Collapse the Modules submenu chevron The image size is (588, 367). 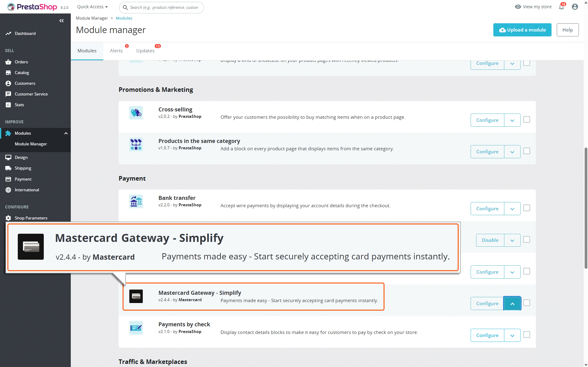tap(66, 133)
